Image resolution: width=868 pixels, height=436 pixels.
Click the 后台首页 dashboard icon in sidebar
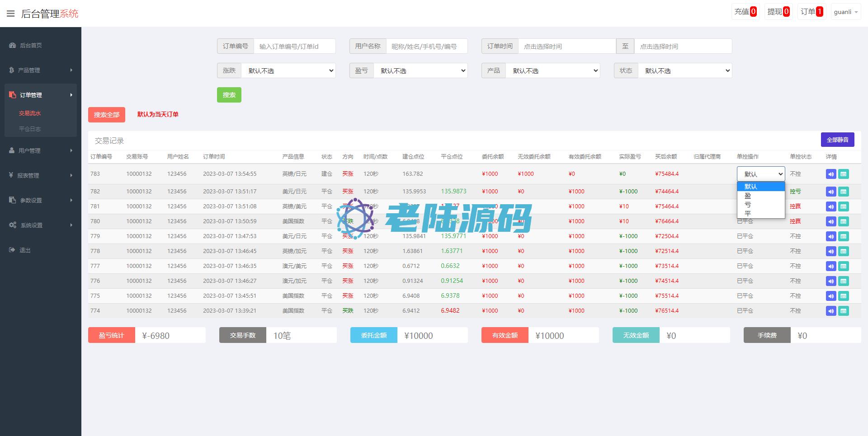tap(12, 45)
